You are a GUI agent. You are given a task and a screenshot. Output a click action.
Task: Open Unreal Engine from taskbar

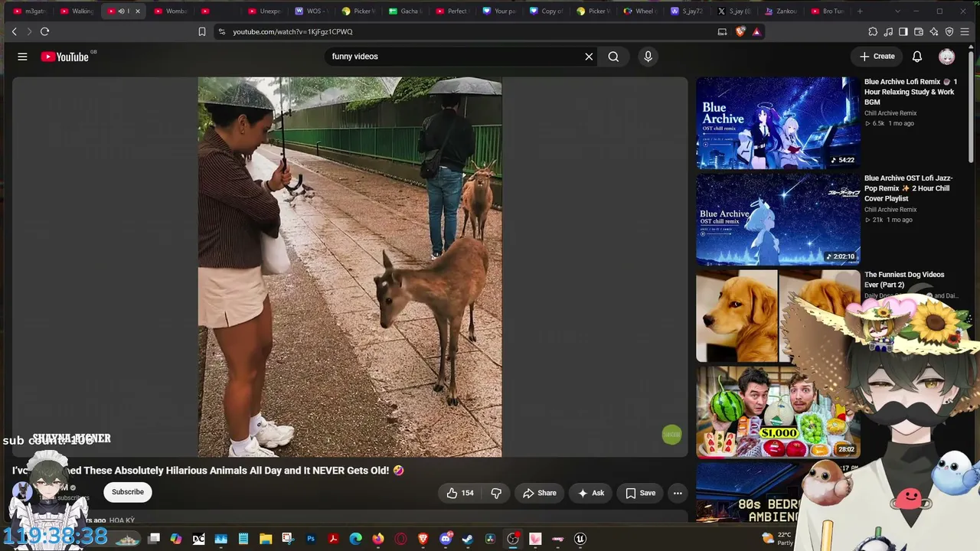point(580,539)
